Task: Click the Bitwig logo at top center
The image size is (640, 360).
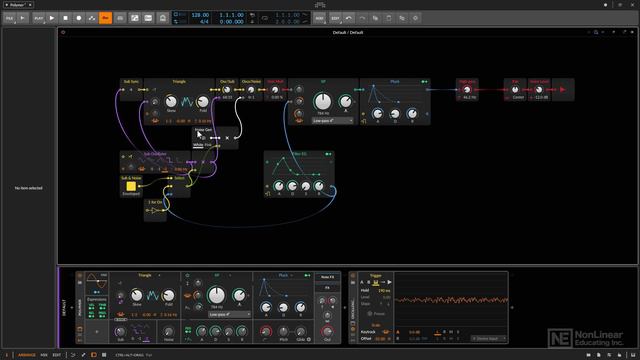Action: coord(320,5)
